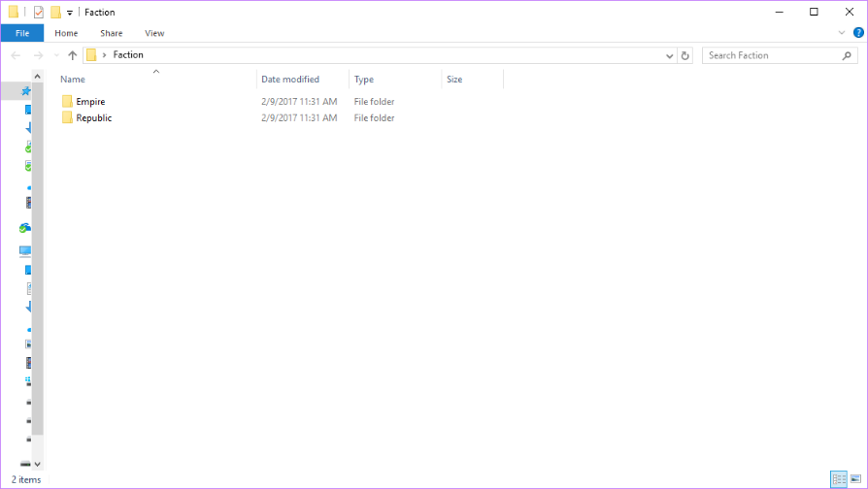The width and height of the screenshot is (868, 489).
Task: Open the View ribbon tab
Action: pyautogui.click(x=154, y=33)
